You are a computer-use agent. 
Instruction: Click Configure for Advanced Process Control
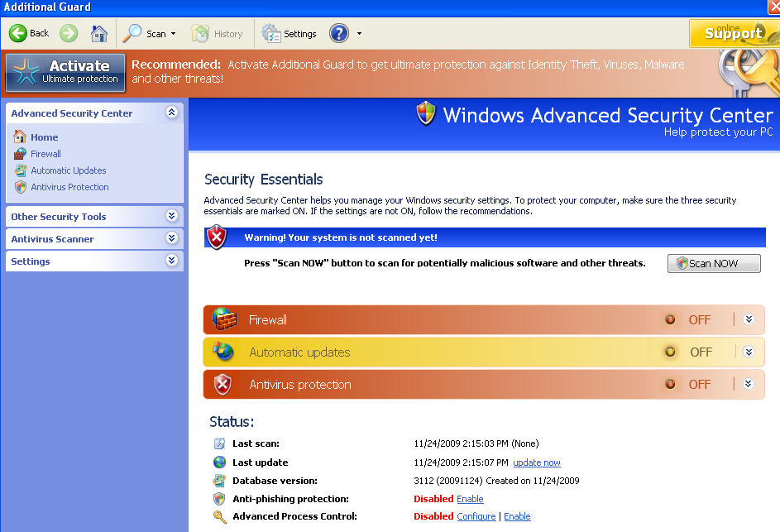pyautogui.click(x=476, y=516)
